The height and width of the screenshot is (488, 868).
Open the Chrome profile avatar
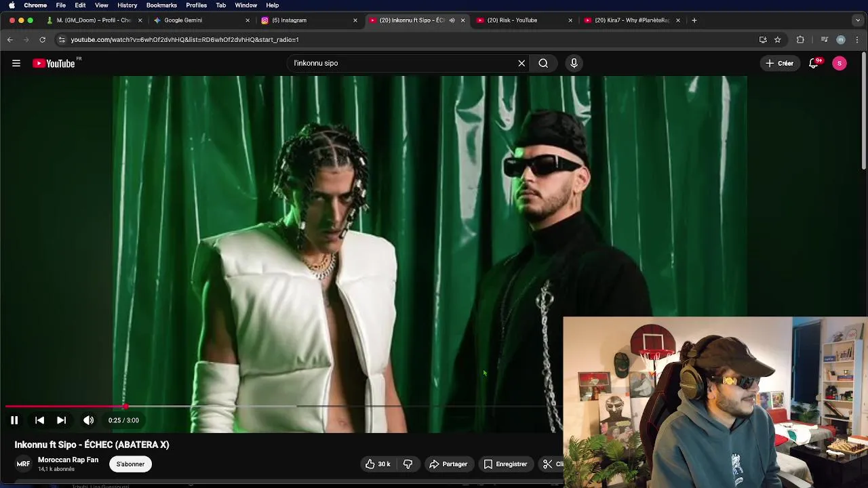point(841,40)
